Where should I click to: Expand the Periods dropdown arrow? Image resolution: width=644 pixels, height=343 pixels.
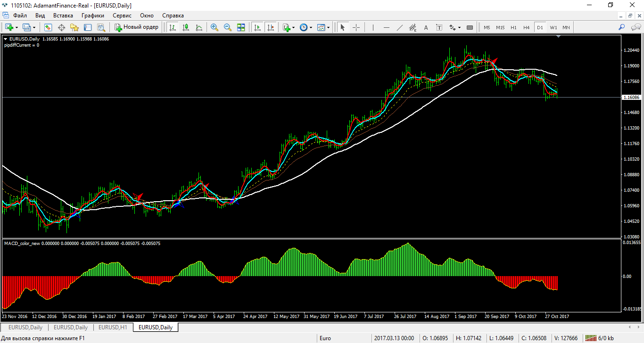[311, 27]
